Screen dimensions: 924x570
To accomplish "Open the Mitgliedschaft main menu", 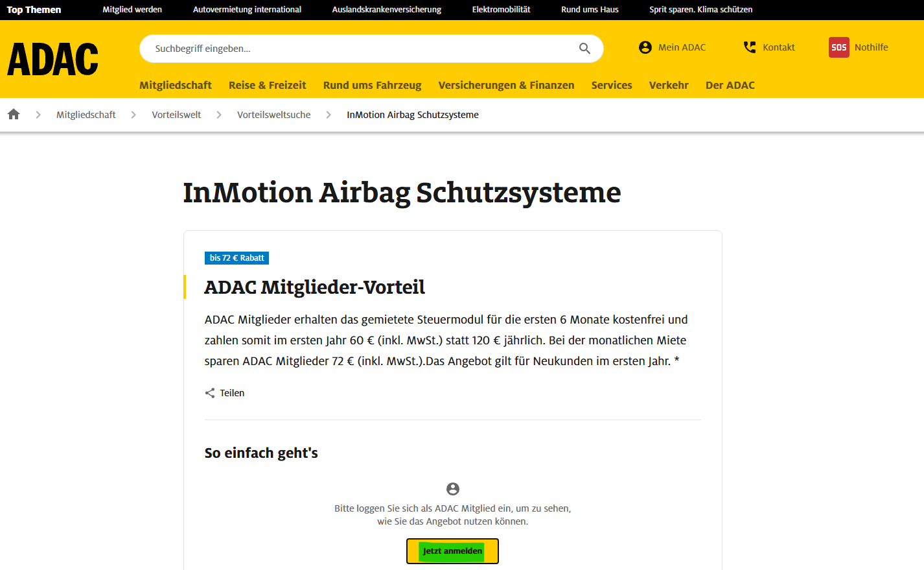I will point(175,85).
